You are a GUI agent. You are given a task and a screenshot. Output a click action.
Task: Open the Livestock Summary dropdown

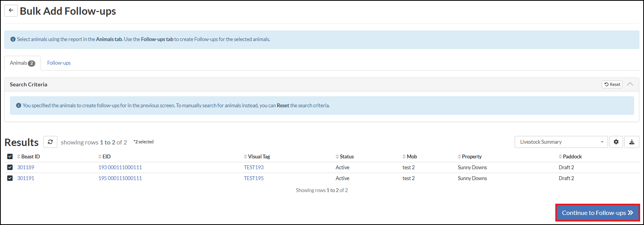click(x=561, y=142)
